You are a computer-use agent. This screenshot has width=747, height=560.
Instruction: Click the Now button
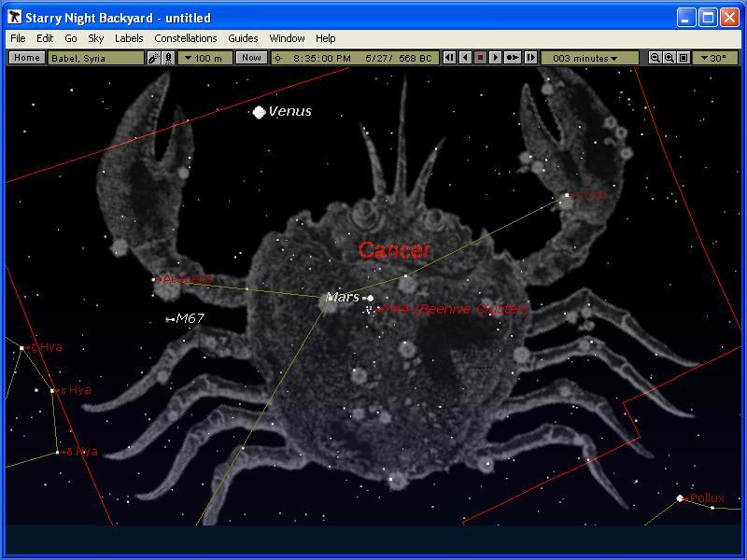[251, 58]
